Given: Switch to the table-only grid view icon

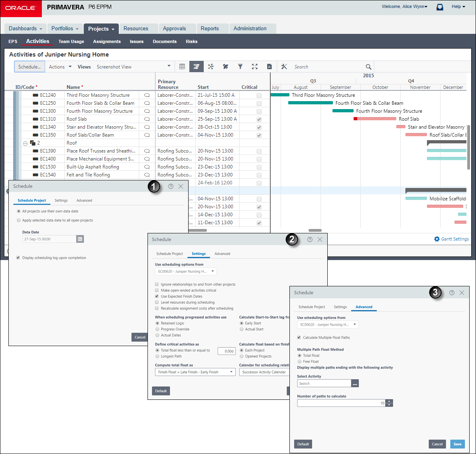Looking at the screenshot, I should (182, 67).
